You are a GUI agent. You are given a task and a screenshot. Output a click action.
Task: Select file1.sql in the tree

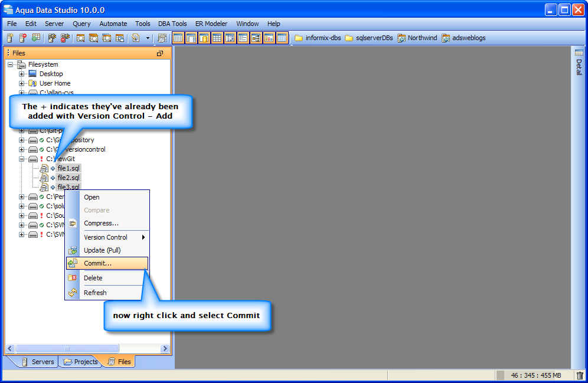[68, 168]
